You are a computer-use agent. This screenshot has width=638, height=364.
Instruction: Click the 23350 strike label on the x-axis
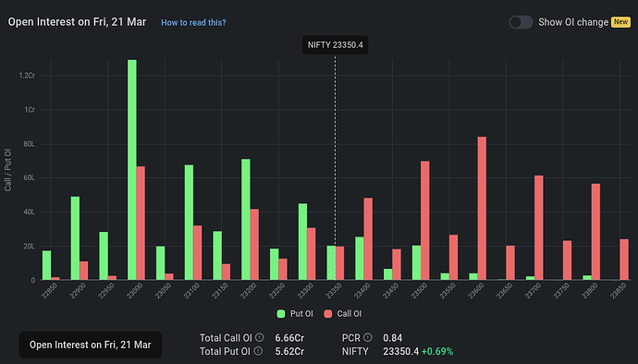click(334, 291)
